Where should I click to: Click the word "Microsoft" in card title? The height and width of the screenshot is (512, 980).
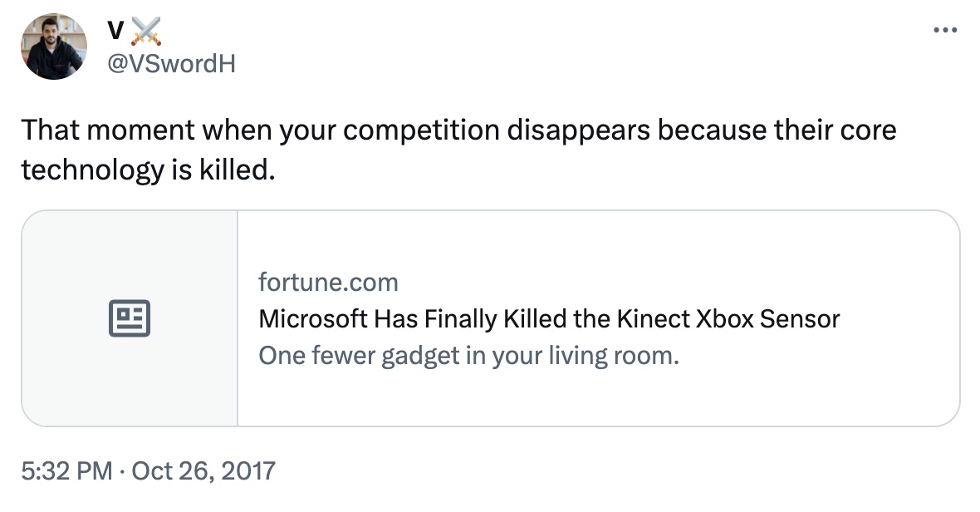point(312,318)
